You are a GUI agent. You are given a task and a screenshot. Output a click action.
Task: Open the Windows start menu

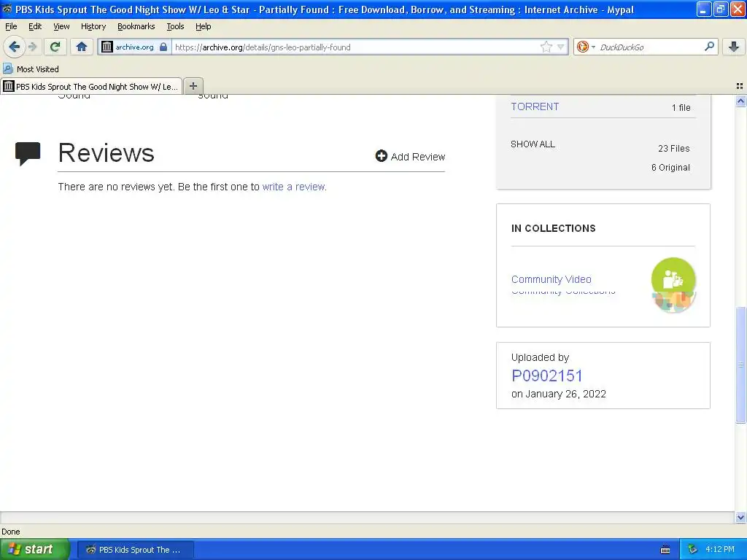pos(34,549)
